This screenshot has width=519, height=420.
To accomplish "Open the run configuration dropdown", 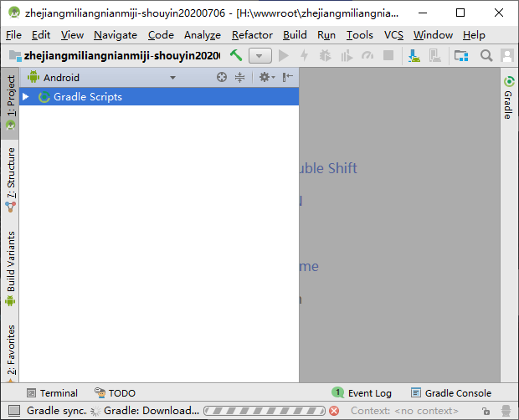I will [x=260, y=55].
